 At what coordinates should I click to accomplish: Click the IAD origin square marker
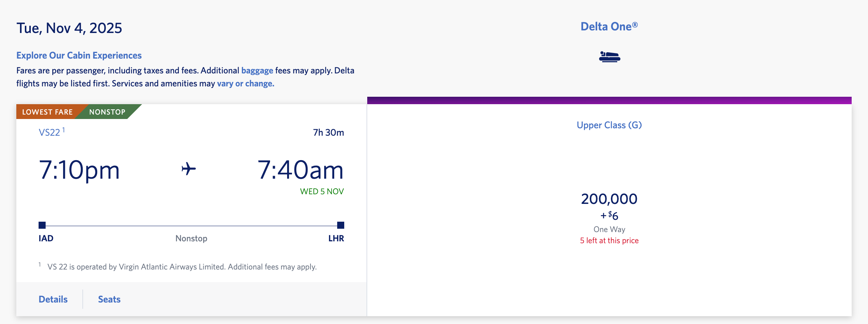[42, 225]
